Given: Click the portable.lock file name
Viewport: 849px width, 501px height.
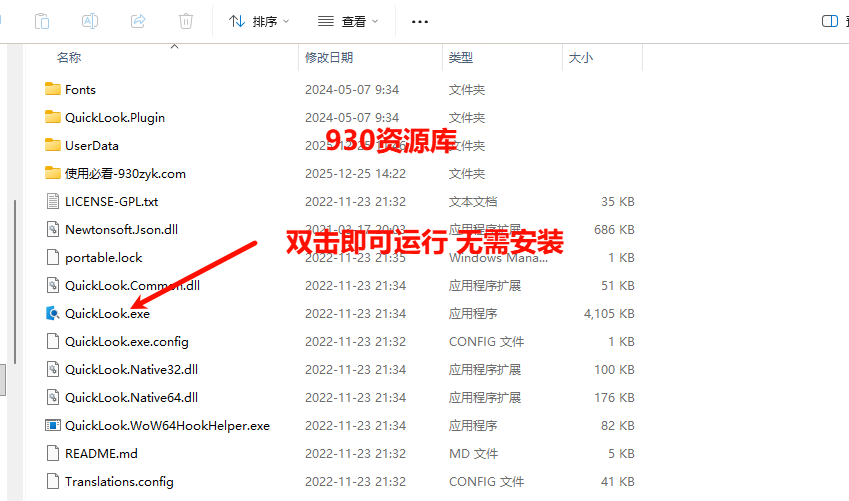Looking at the screenshot, I should point(103,258).
